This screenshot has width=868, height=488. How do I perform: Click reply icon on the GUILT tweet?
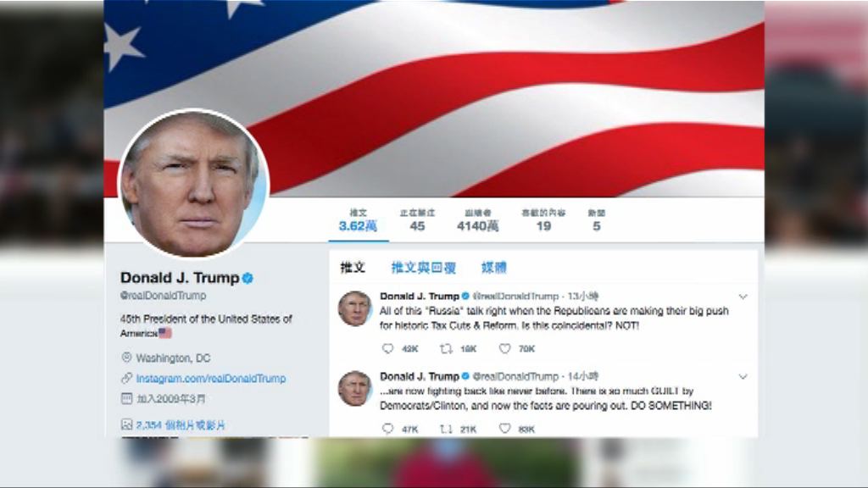click(388, 429)
